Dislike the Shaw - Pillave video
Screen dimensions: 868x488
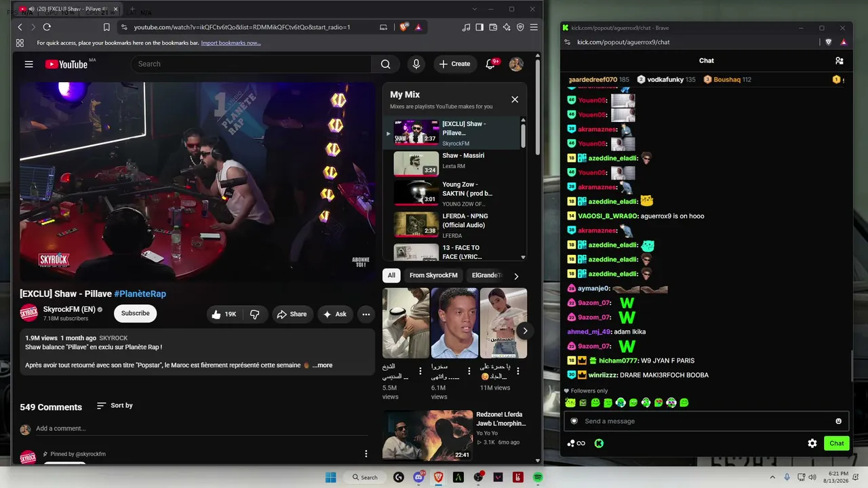point(255,314)
